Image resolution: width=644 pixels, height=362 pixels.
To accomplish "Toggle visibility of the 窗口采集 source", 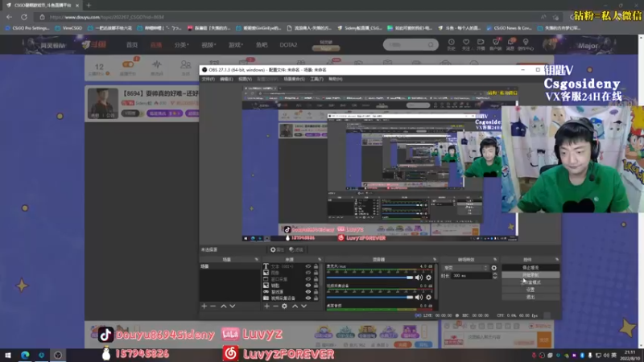I will [308, 279].
